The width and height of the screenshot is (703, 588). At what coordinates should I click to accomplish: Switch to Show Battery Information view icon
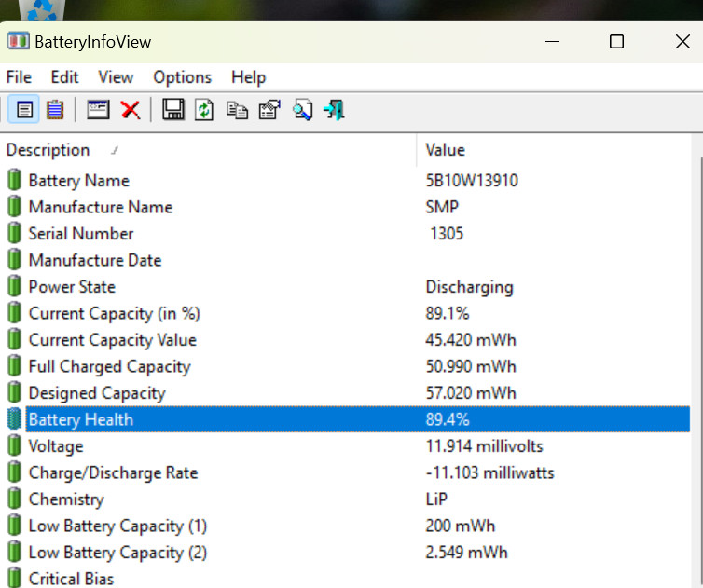point(24,110)
